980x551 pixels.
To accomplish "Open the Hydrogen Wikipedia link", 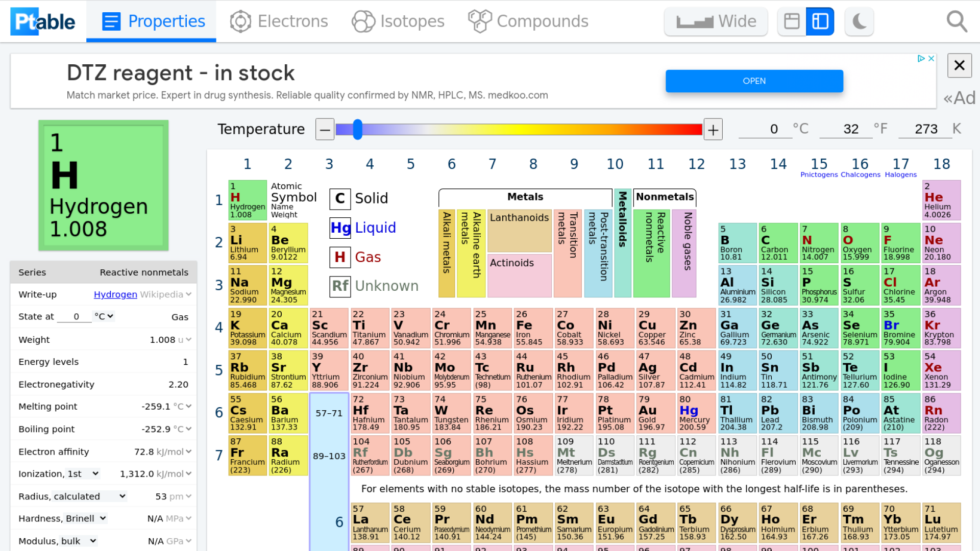I will (116, 294).
